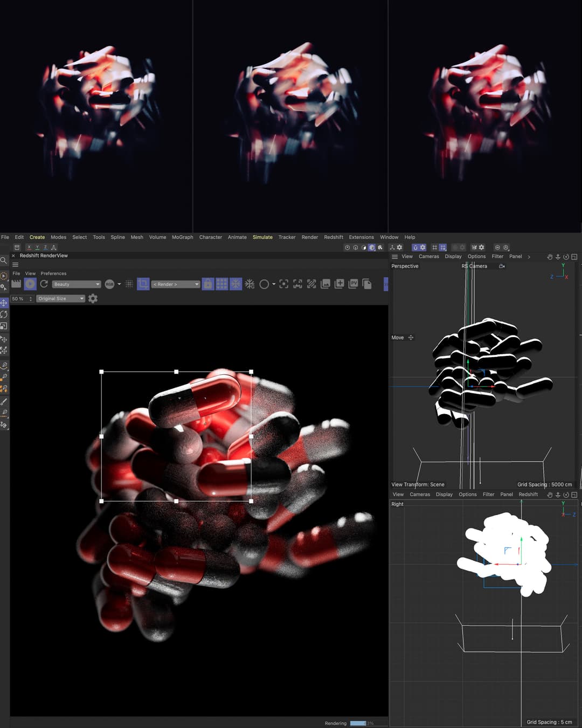
Task: Open the Render camera dropdown
Action: 176,284
